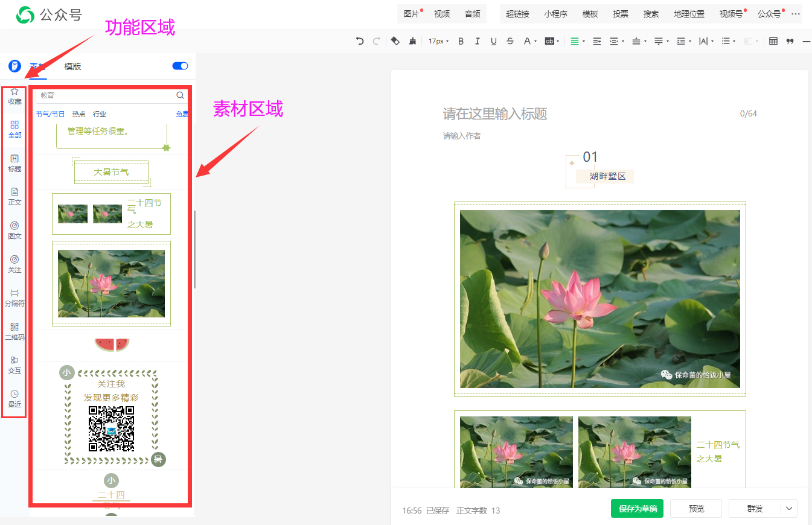
Task: Open the 分隔符 material category
Action: (14, 298)
